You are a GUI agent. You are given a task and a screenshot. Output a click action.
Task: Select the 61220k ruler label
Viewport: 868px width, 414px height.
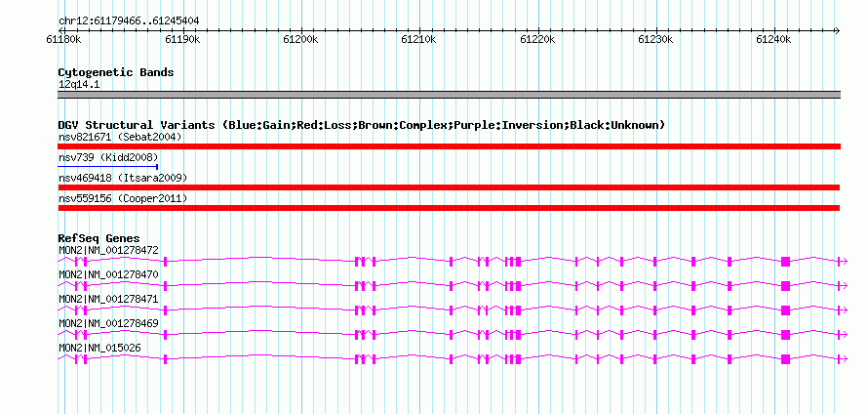(537, 39)
